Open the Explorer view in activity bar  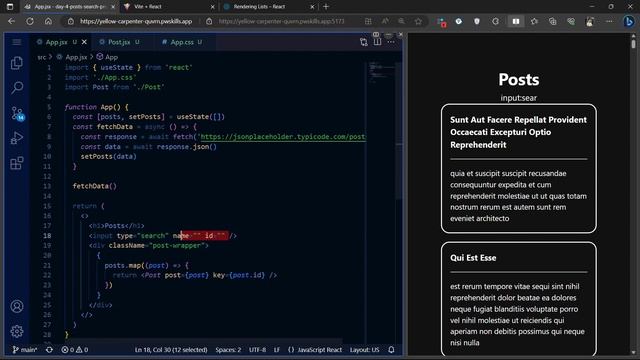(17, 63)
